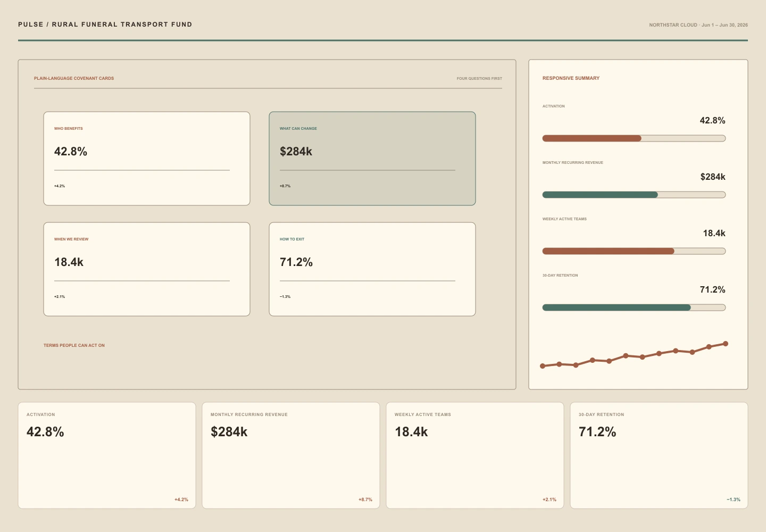Click the Monthly Recurring Revenue progress bar
This screenshot has width=766, height=532.
coord(634,195)
